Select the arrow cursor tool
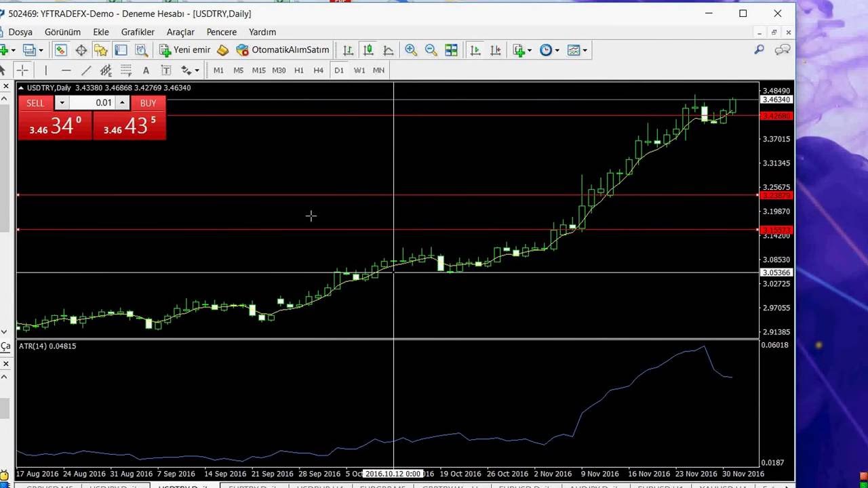Image resolution: width=868 pixels, height=488 pixels. point(3,70)
